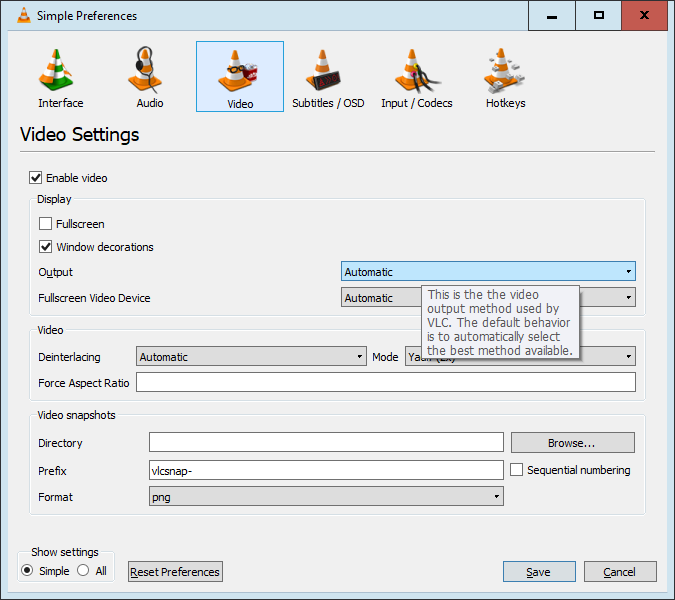Select the All show settings radio
The width and height of the screenshot is (675, 600).
coord(83,571)
